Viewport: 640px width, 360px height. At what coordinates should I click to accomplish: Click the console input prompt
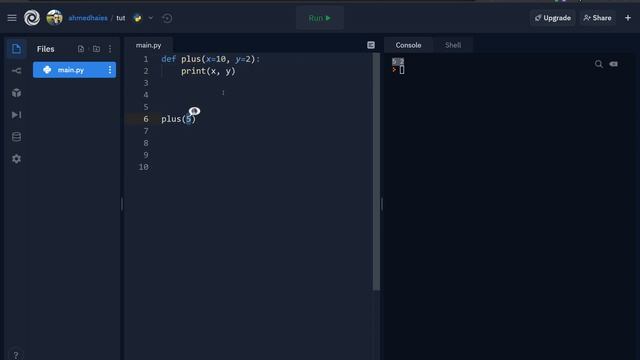(x=402, y=70)
